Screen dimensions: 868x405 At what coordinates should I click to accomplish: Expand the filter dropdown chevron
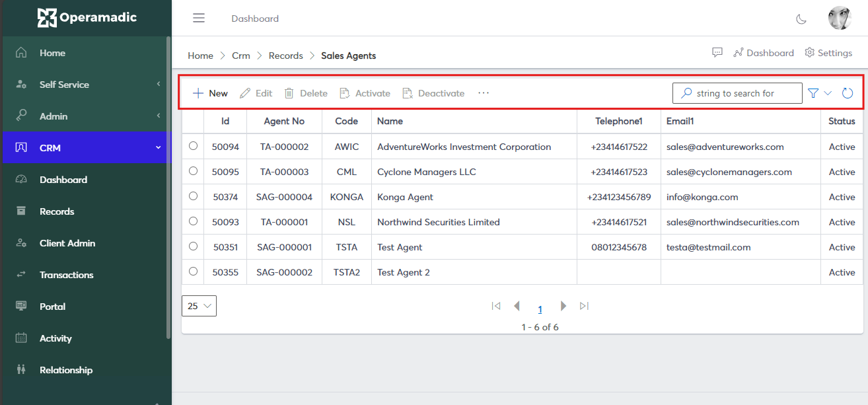pos(828,93)
